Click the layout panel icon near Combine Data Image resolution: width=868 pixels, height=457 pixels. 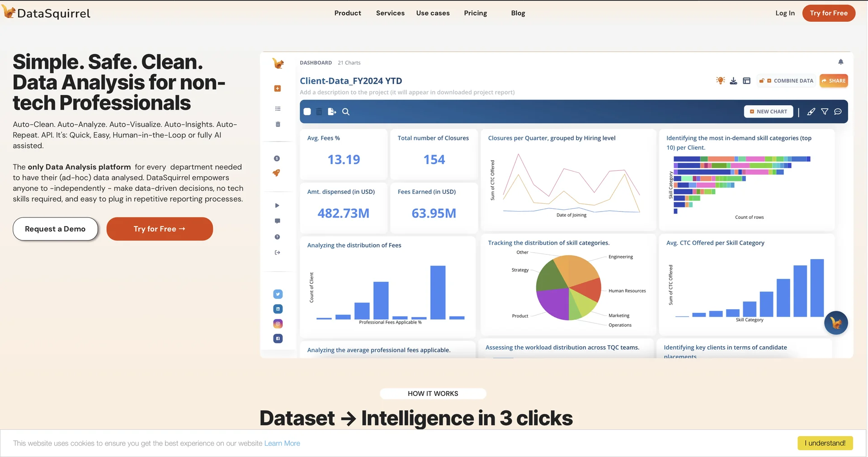(747, 81)
